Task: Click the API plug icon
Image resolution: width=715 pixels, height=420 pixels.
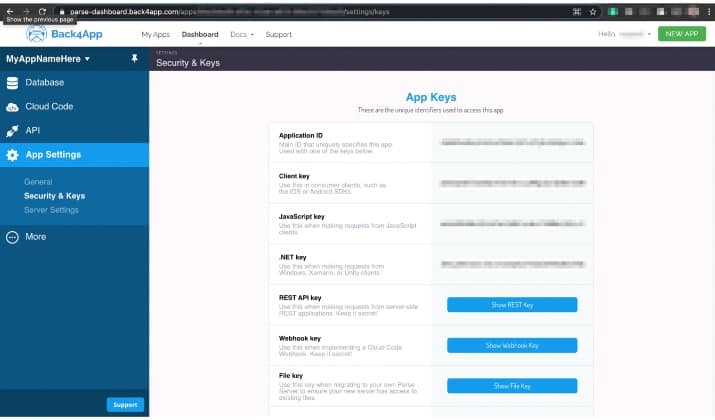Action: (12, 131)
